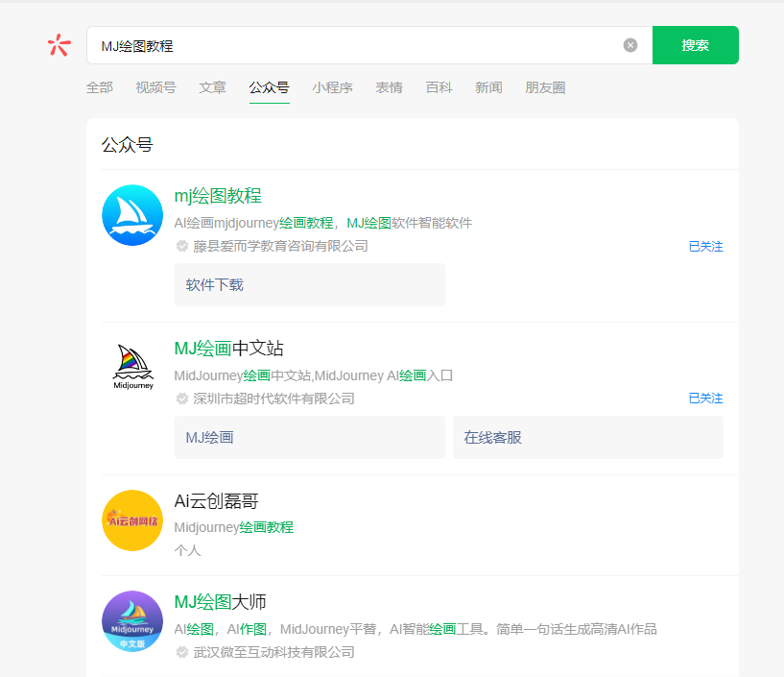
Task: Click 武汉微至互动科技有限公司 company text
Action: [274, 652]
